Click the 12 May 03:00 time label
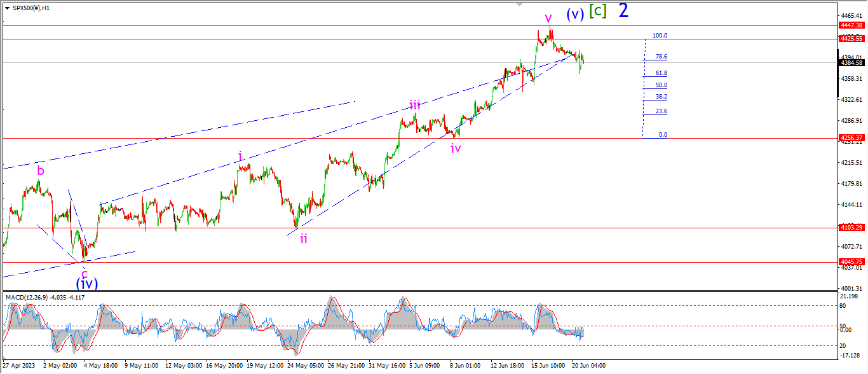The height and width of the screenshot is (374, 868). point(183,366)
